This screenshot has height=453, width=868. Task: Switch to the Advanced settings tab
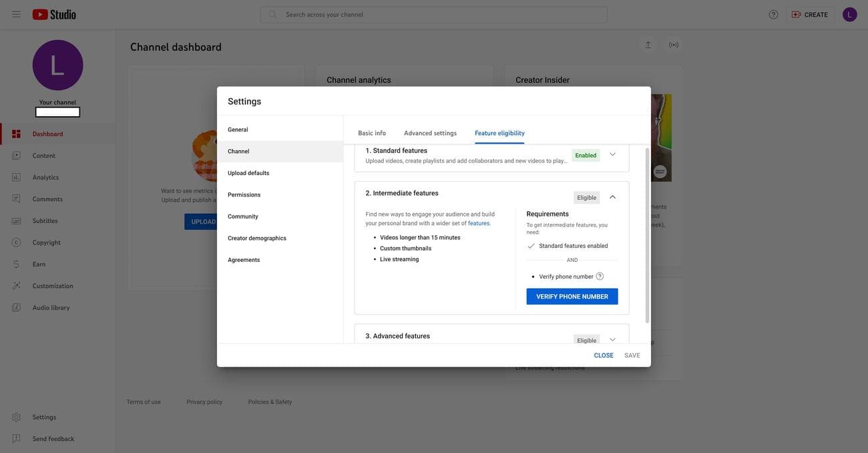[430, 133]
